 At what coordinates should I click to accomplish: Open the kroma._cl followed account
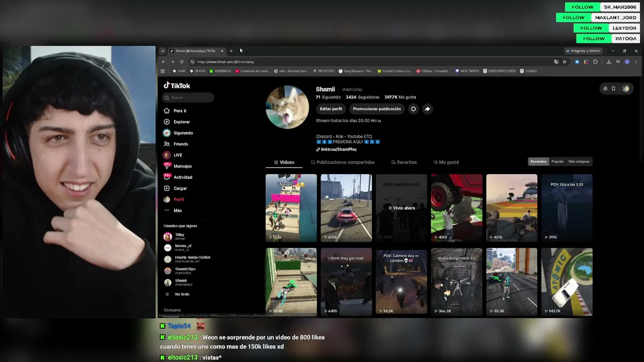click(x=178, y=248)
